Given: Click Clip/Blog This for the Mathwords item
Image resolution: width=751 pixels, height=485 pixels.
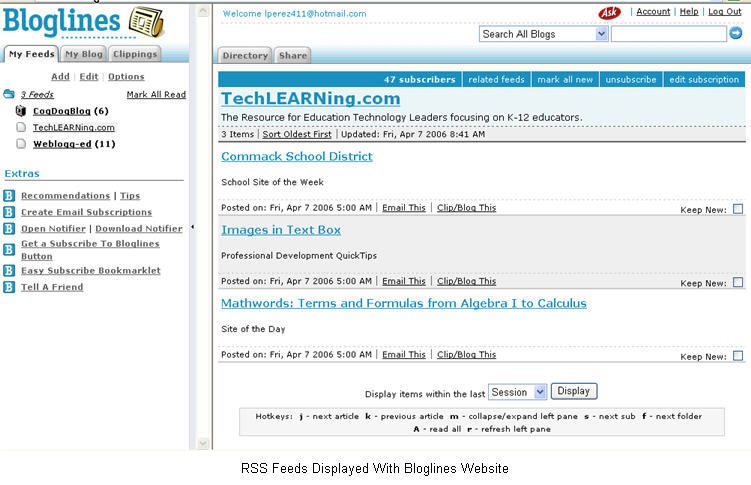Looking at the screenshot, I should pos(467,354).
